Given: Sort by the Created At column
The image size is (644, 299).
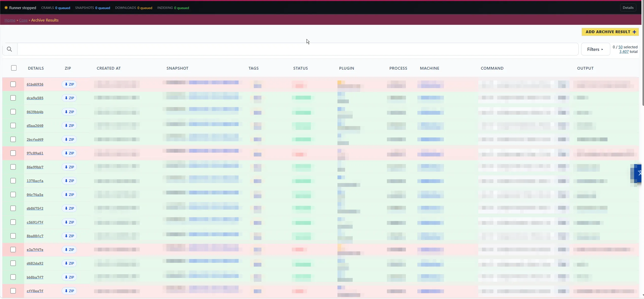Looking at the screenshot, I should (109, 68).
